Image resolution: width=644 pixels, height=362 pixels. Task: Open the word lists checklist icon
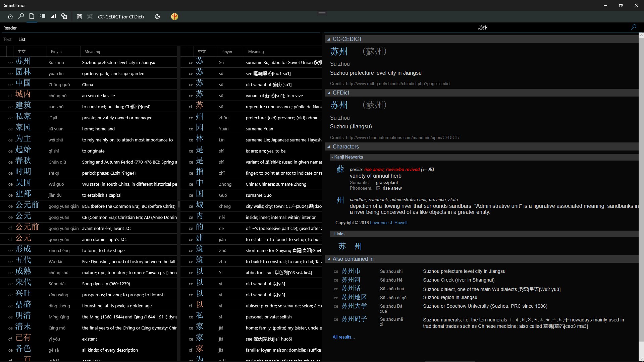[x=43, y=16]
